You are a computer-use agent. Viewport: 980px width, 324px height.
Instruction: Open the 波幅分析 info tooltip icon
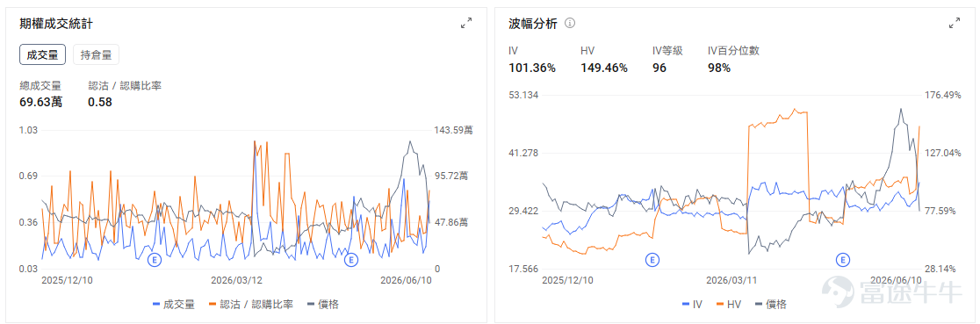click(x=569, y=23)
